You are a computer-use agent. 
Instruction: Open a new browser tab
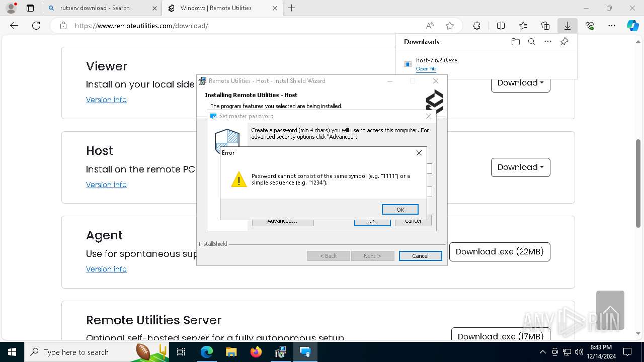292,8
